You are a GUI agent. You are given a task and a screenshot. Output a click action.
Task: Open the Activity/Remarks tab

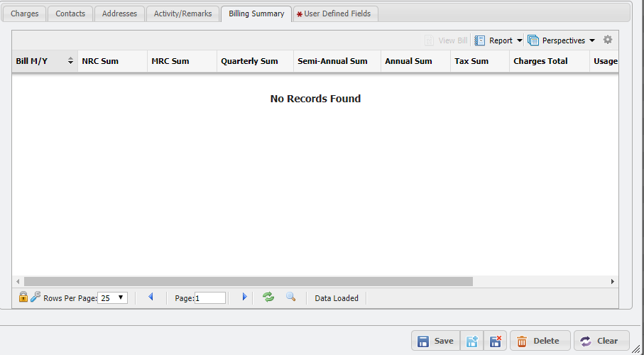tap(182, 13)
